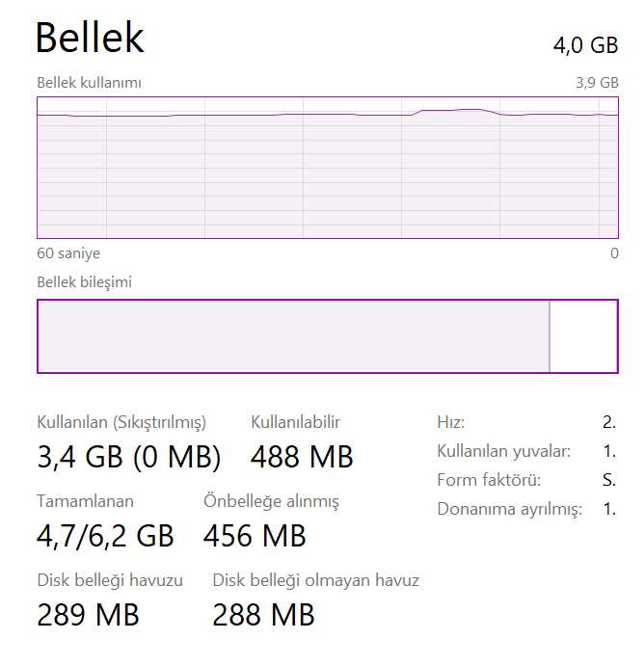Click the Donanıma ayrılmış: label
644x666 pixels.
[x=509, y=509]
